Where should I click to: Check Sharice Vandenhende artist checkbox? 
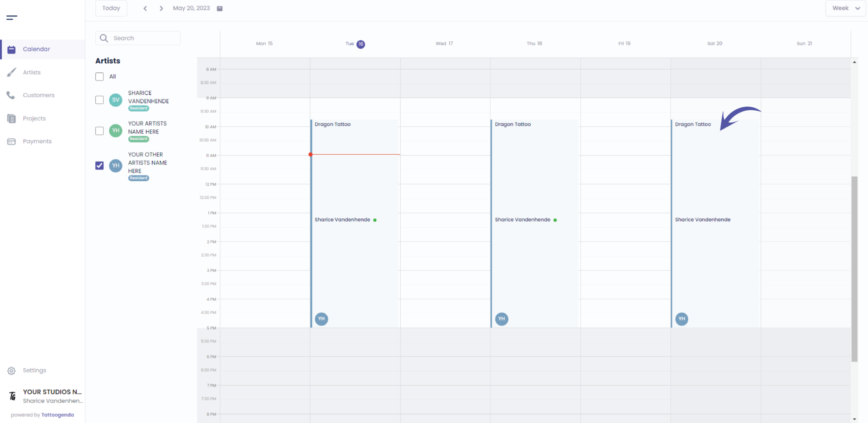pyautogui.click(x=100, y=100)
